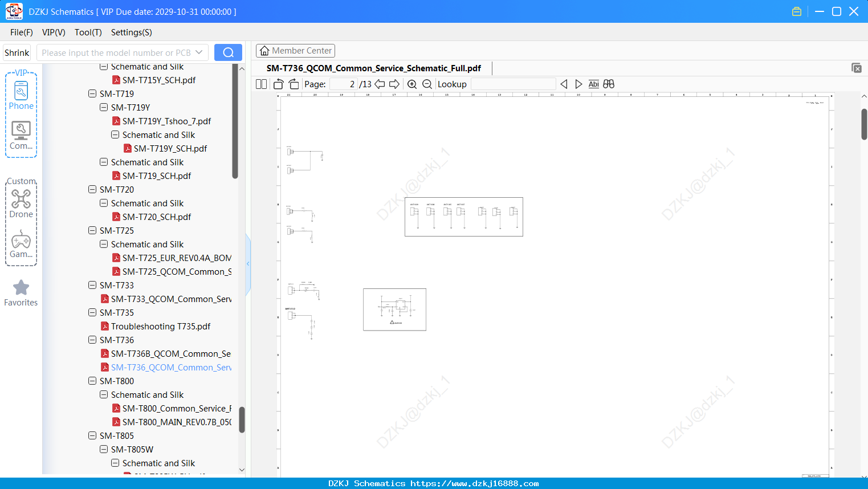868x489 pixels.
Task: Open SM-T715Y_SCH.pdf file
Action: [159, 80]
